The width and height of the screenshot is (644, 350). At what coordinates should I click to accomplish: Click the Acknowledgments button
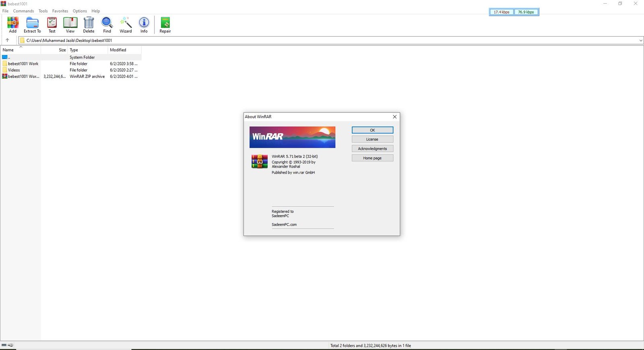[x=372, y=149]
